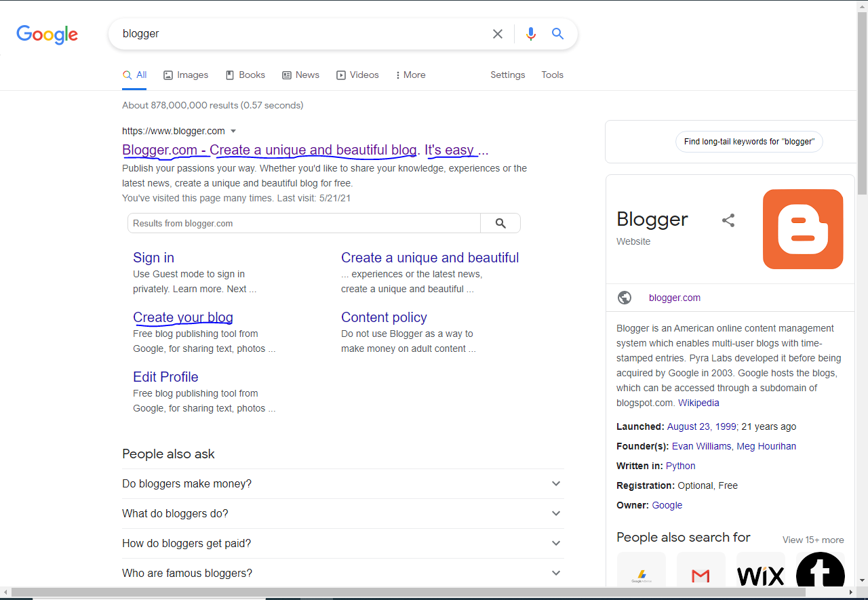Share the Blogger knowledge panel

coord(728,220)
